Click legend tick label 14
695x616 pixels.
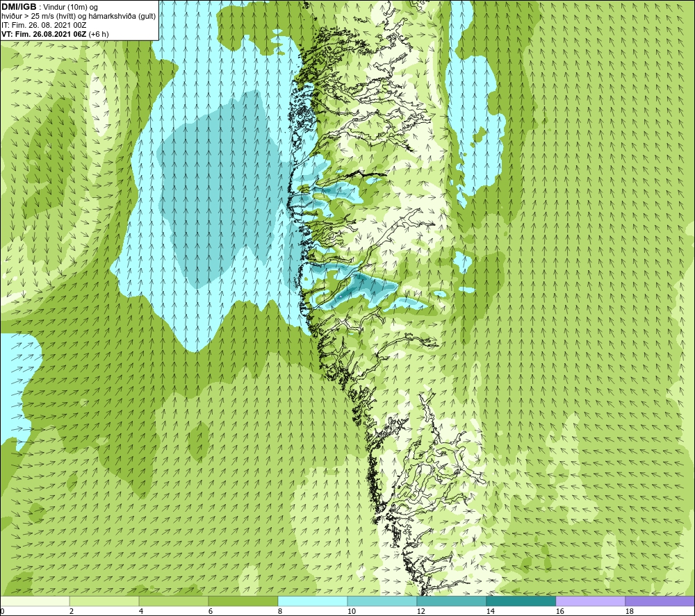coord(491,612)
